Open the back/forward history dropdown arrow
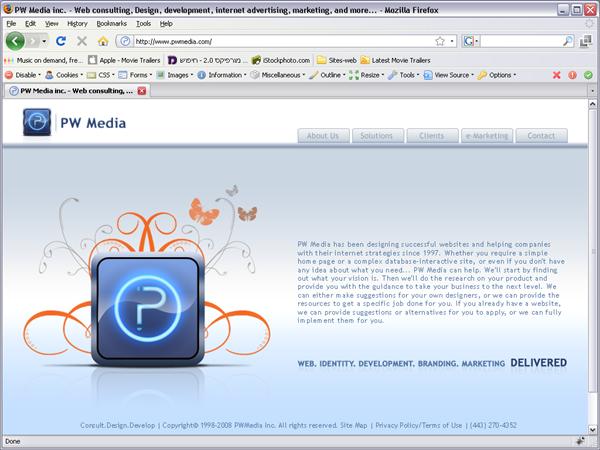The width and height of the screenshot is (600, 450). pyautogui.click(x=44, y=41)
